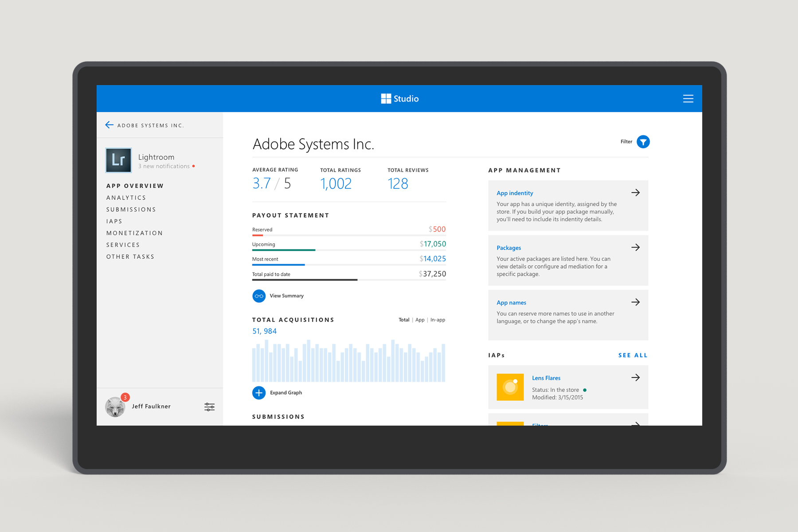Click the Expand Graph plus icon
The image size is (798, 532).
[x=259, y=392]
